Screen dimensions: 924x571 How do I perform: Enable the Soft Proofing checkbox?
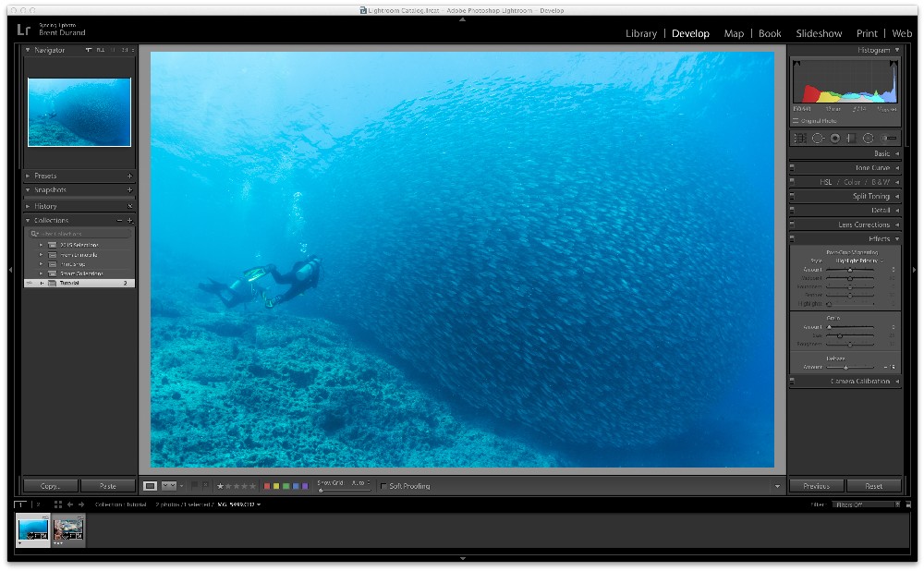click(x=384, y=486)
